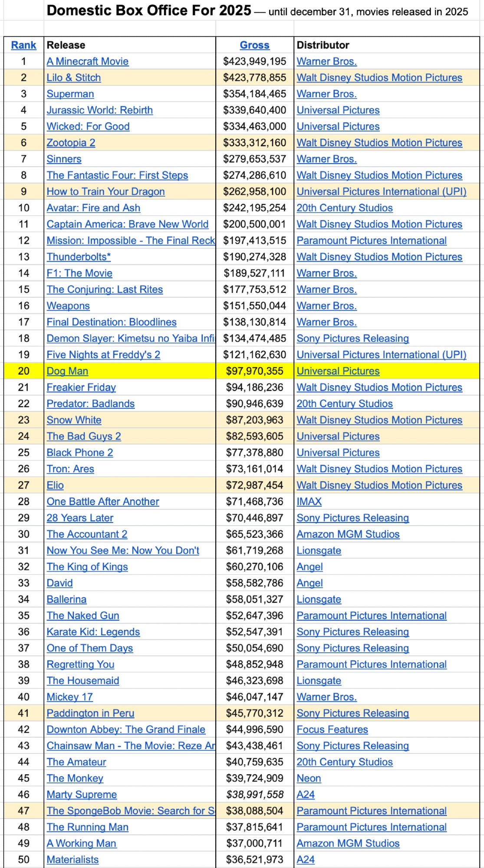Viewport: 484px width, 868px height.
Task: Open the Marty Supreme release link
Action: click(x=82, y=795)
